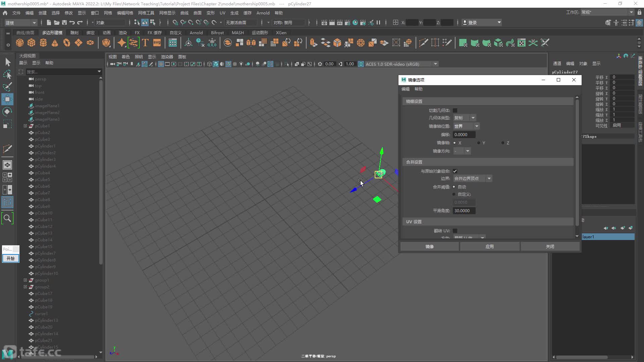Click the SVG shelf icon
644x362 pixels.
[157, 43]
